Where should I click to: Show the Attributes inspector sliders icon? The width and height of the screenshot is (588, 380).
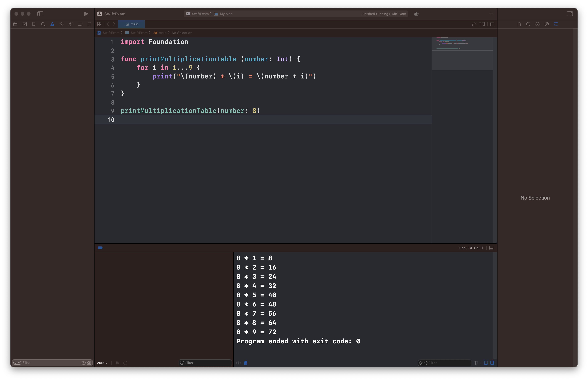(x=556, y=24)
